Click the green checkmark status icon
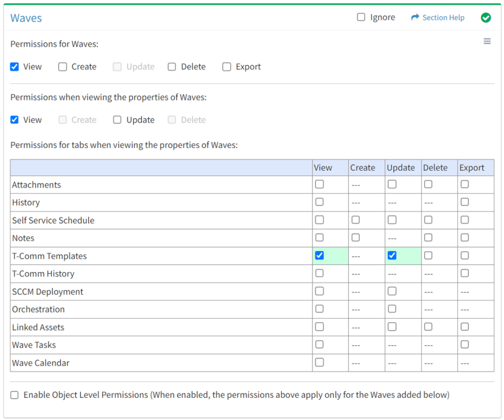 coord(486,18)
